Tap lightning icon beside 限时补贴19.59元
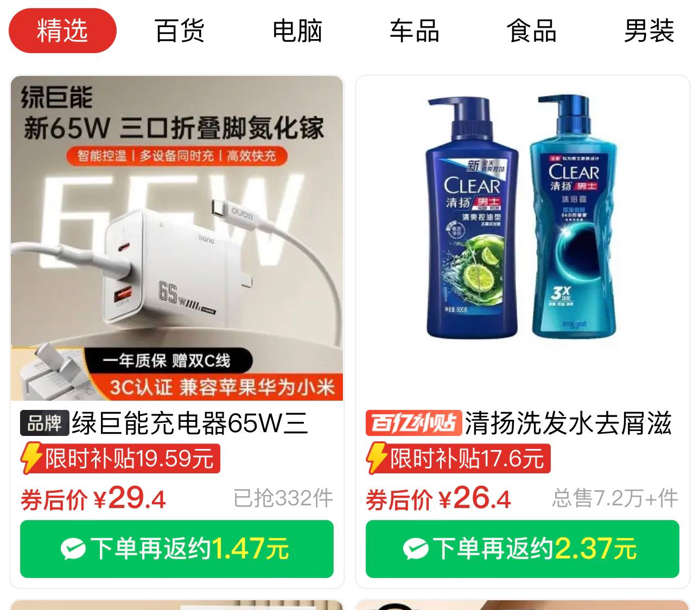 (31, 459)
